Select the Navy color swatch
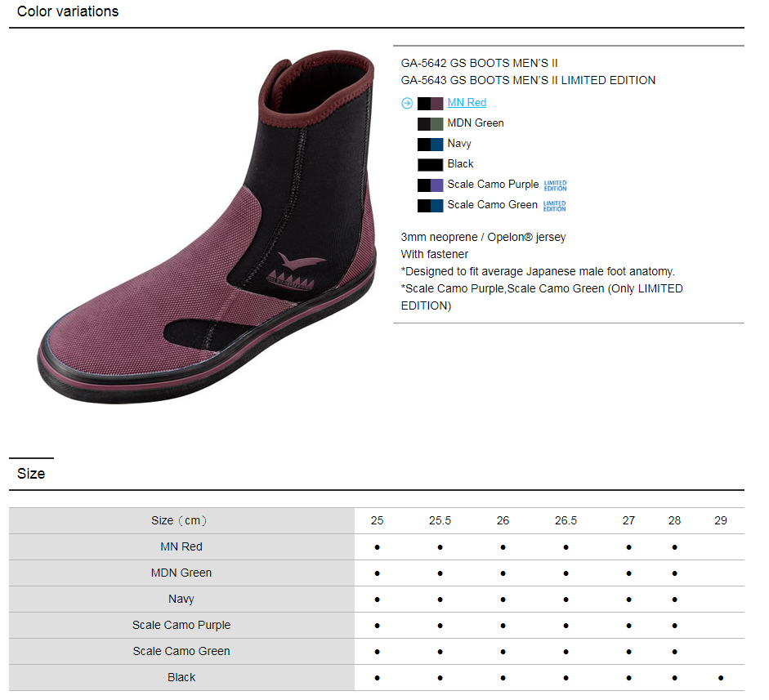The height and width of the screenshot is (700, 769). tap(430, 145)
